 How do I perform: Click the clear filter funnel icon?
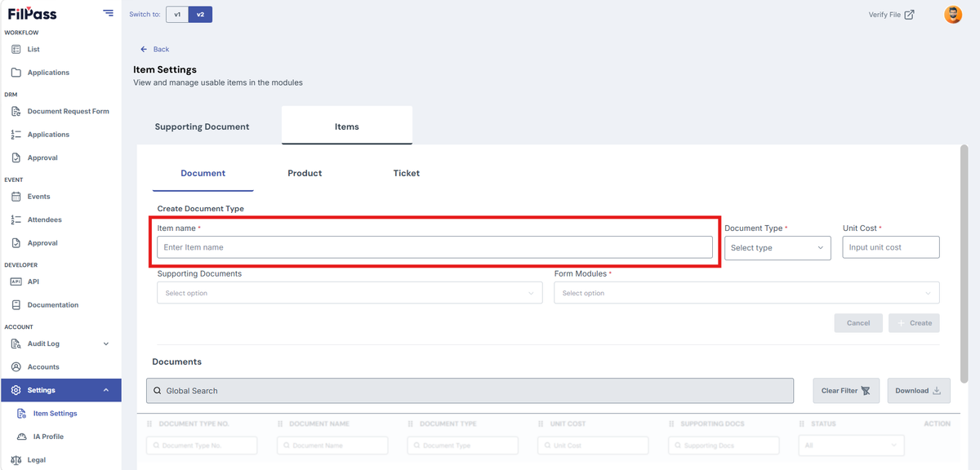coord(866,391)
